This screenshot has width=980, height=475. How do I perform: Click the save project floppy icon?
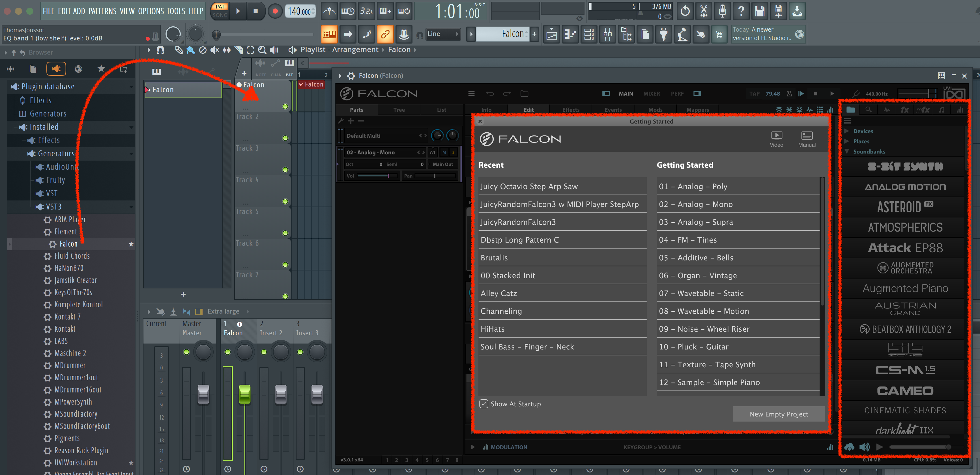(x=760, y=11)
